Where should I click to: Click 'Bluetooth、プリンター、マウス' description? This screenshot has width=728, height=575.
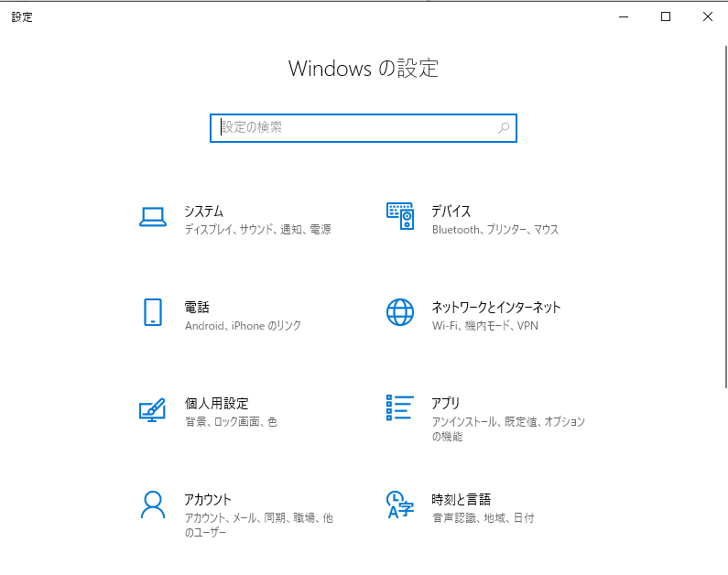pyautogui.click(x=494, y=229)
